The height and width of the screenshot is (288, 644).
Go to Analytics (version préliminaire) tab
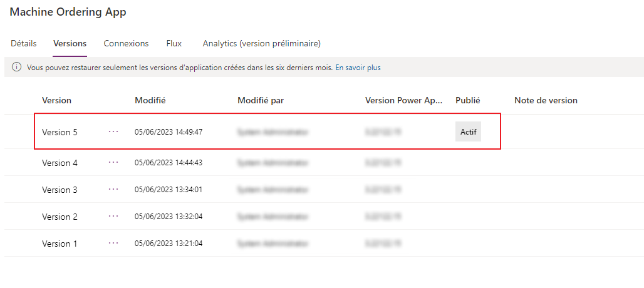point(262,43)
